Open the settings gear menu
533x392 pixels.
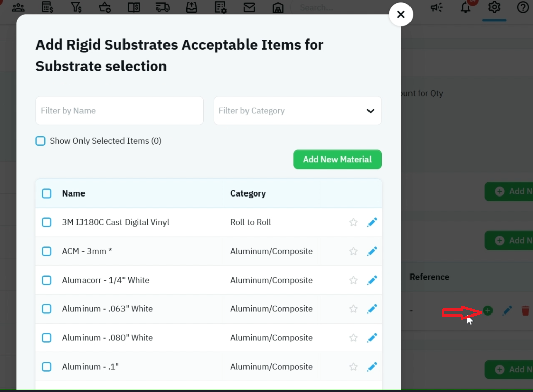pyautogui.click(x=494, y=7)
